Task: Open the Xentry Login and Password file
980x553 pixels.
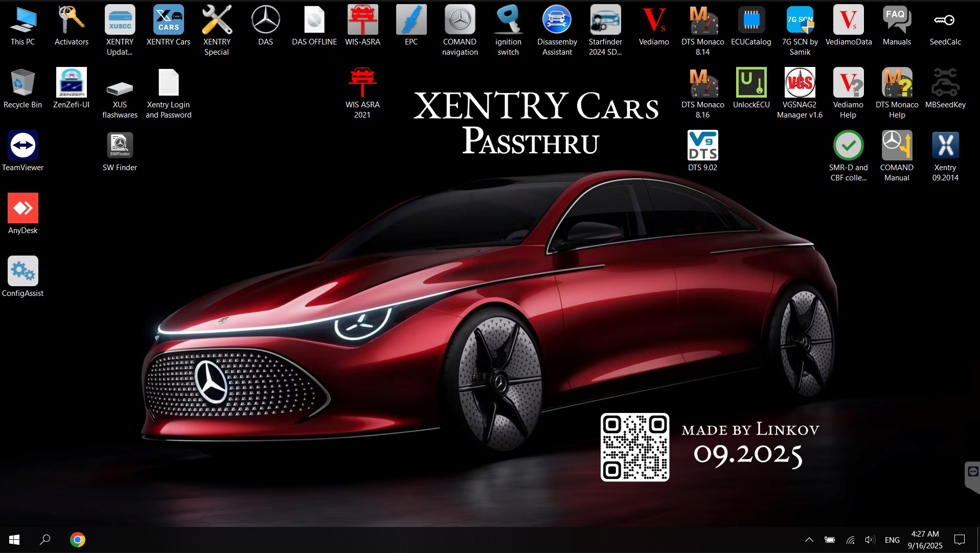Action: 168,83
